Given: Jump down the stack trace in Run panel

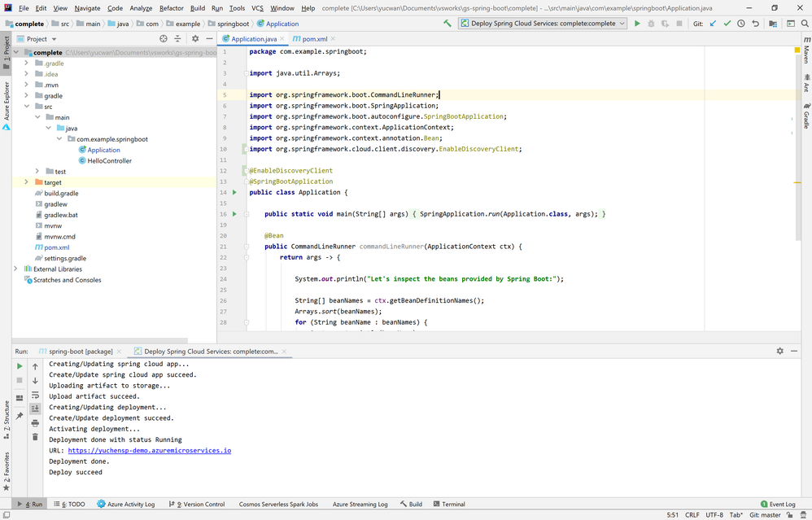Looking at the screenshot, I should pos(35,380).
